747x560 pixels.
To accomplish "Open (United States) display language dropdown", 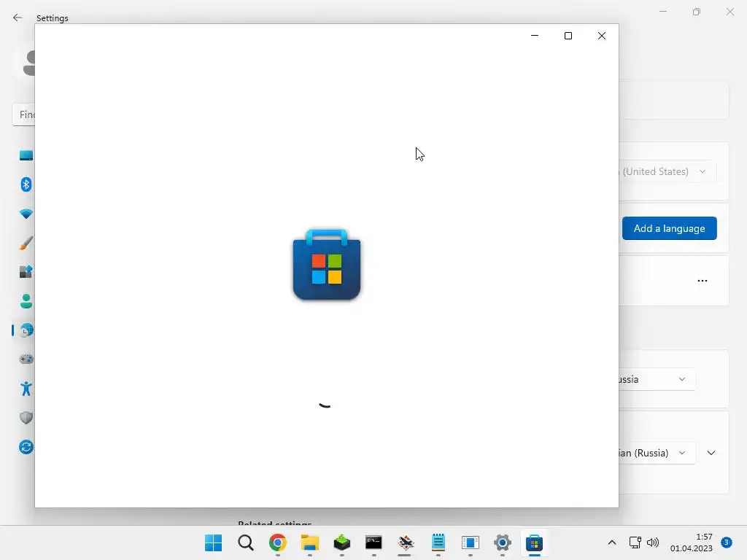I will (667, 171).
